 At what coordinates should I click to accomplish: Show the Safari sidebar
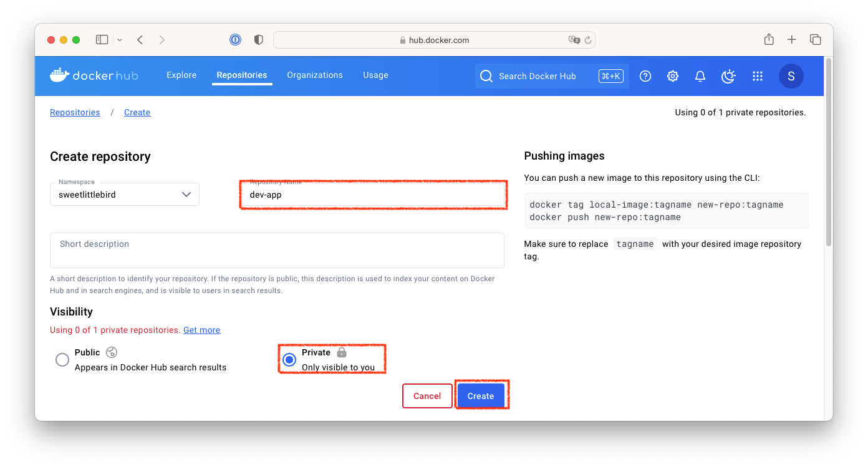[102, 40]
